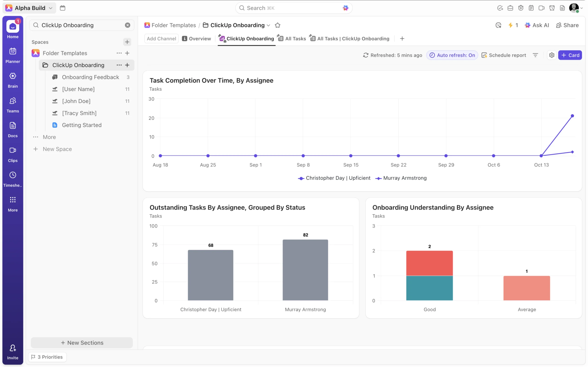
Task: Expand More under the Spaces list
Action: [49, 137]
